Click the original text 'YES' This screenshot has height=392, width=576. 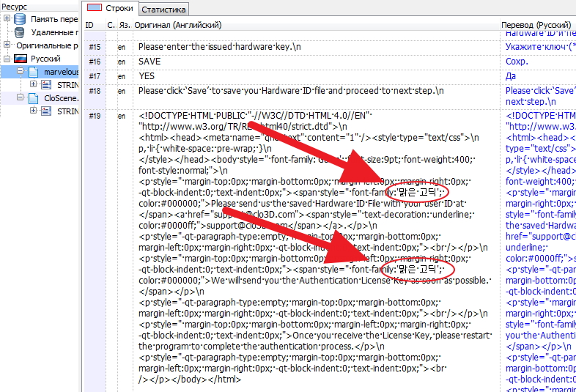point(147,76)
